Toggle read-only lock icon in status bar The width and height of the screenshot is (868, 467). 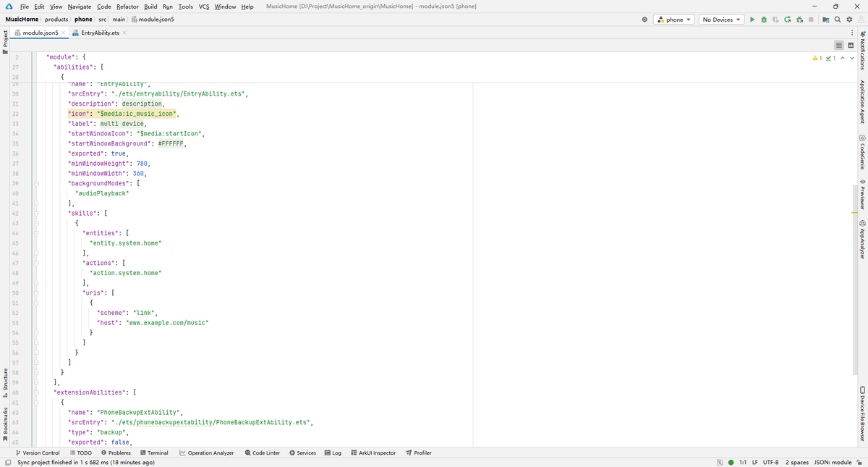(x=859, y=462)
